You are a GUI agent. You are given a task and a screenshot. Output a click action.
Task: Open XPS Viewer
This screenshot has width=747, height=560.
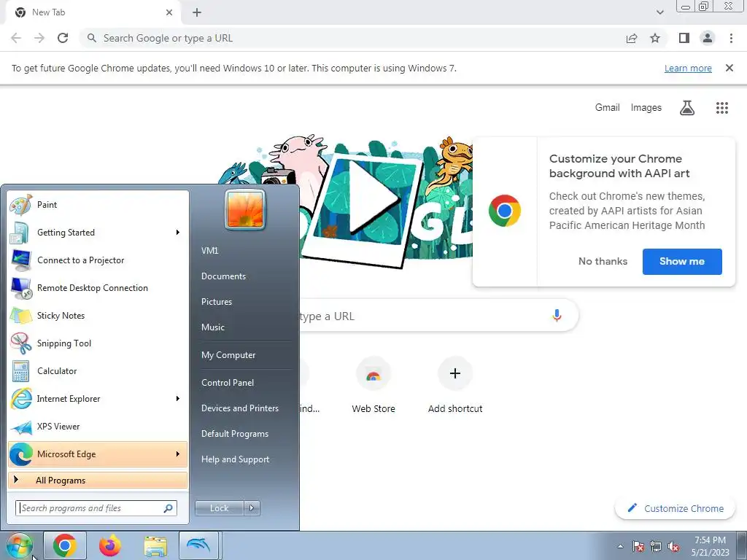98,426
